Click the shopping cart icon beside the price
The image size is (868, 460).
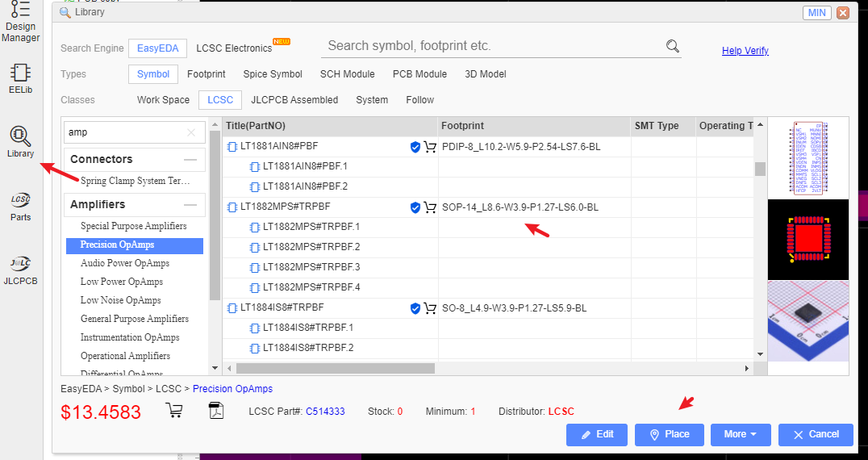pyautogui.click(x=174, y=411)
